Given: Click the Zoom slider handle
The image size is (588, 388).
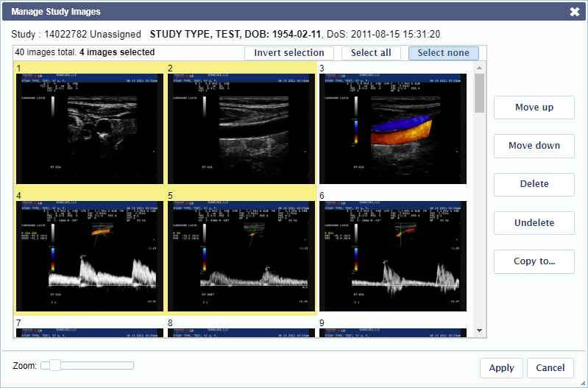Looking at the screenshot, I should (55, 365).
